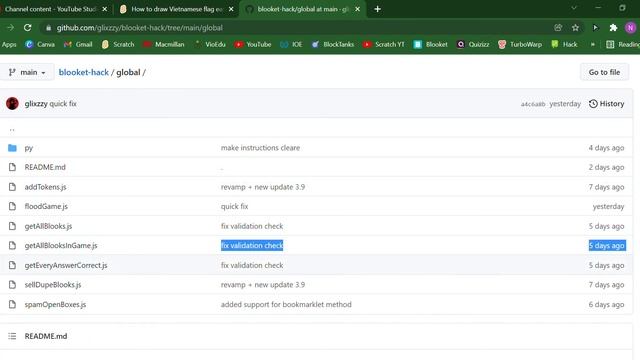640x360 pixels.
Task: Open addTokens.js file
Action: click(45, 187)
